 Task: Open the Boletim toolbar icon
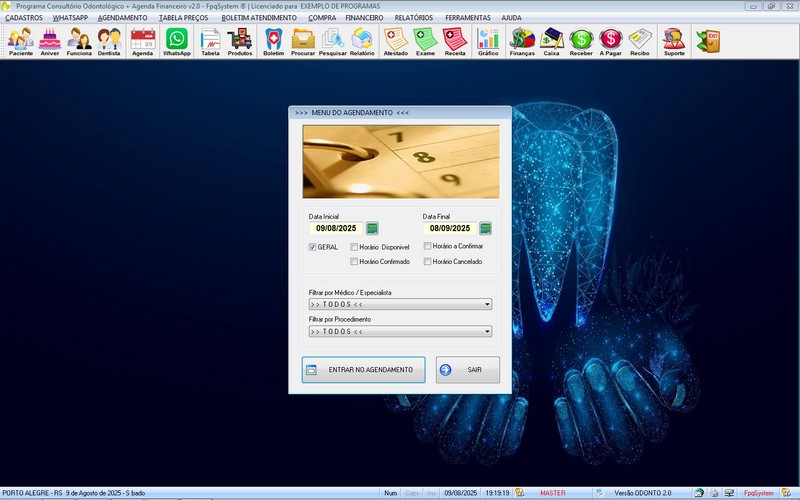pyautogui.click(x=273, y=41)
